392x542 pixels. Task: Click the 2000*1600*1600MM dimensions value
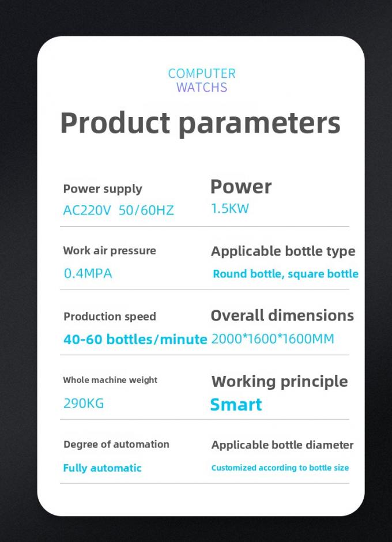273,339
